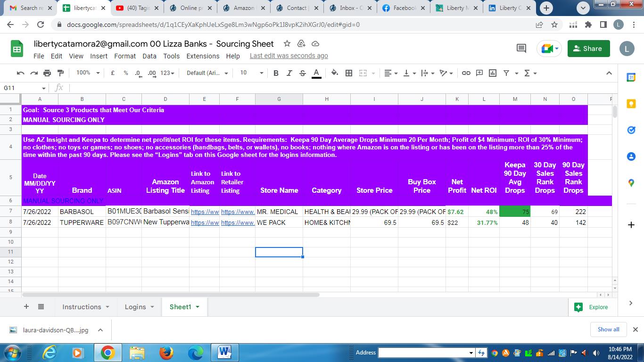Star this spreadsheet
644x362 pixels.
pos(287,44)
